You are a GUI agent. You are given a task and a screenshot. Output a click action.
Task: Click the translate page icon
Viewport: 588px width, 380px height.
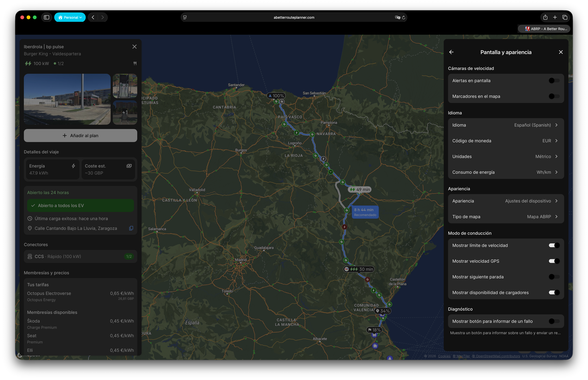pyautogui.click(x=397, y=17)
